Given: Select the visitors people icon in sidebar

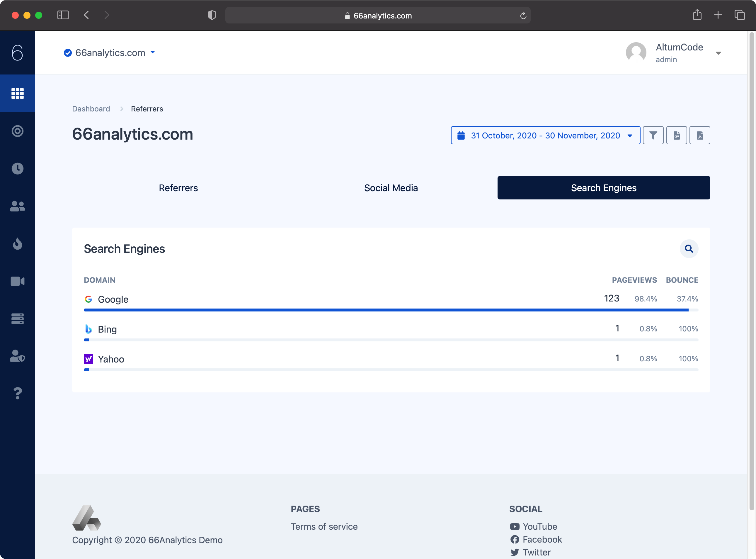Looking at the screenshot, I should pyautogui.click(x=17, y=206).
